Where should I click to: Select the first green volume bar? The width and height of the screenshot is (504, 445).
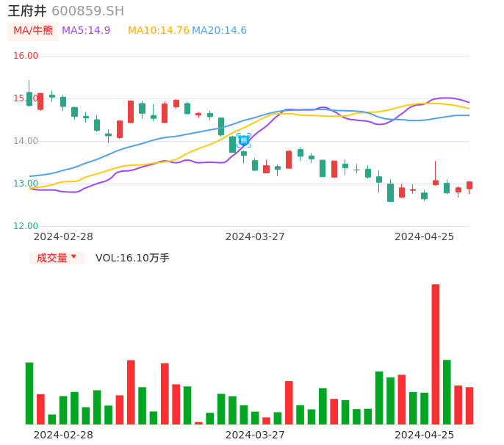click(x=29, y=393)
